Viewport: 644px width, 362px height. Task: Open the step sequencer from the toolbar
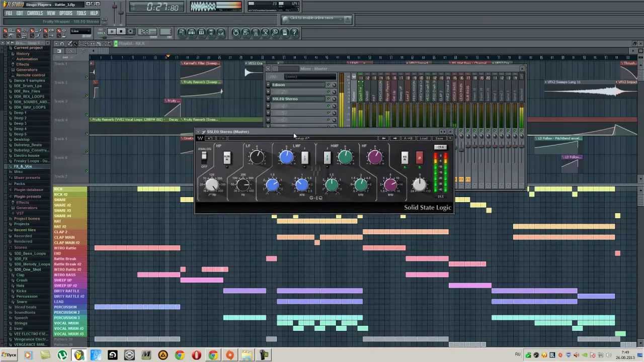(192, 33)
